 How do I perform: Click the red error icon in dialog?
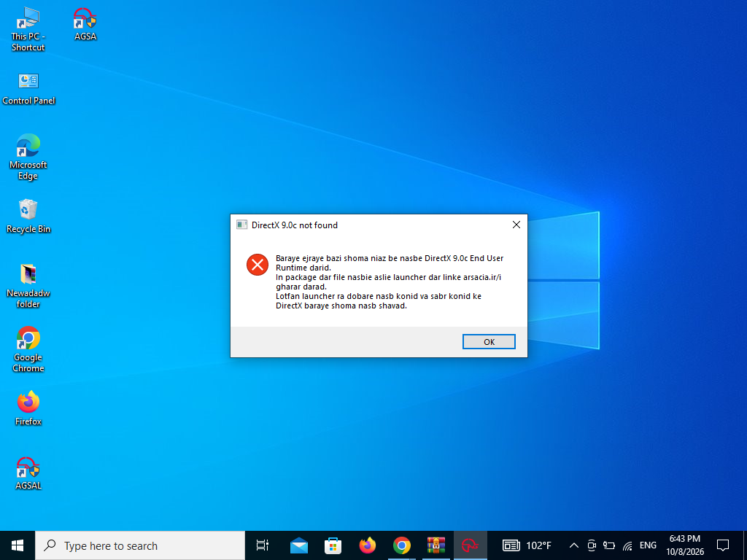pos(258,264)
